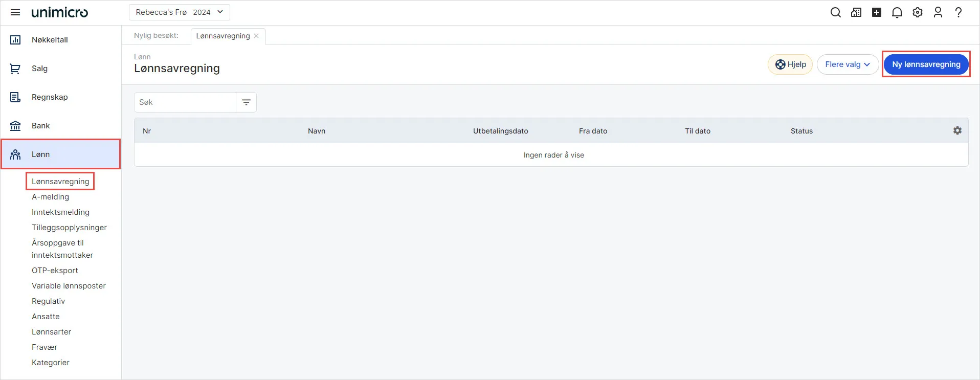Open Årsoppgave til inntektsmottaker
This screenshot has width=980, height=380.
pyautogui.click(x=62, y=249)
